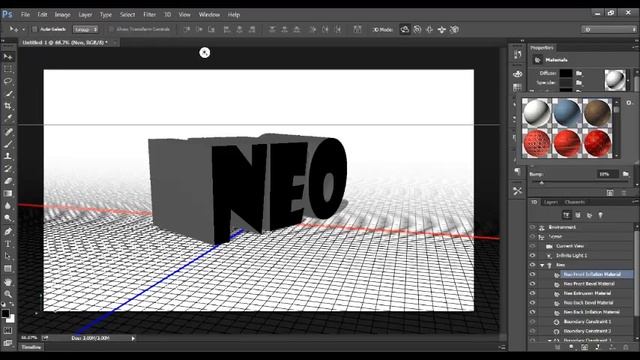Image resolution: width=640 pixels, height=360 pixels.
Task: Select the Horizontal Type tool
Action: 8,244
